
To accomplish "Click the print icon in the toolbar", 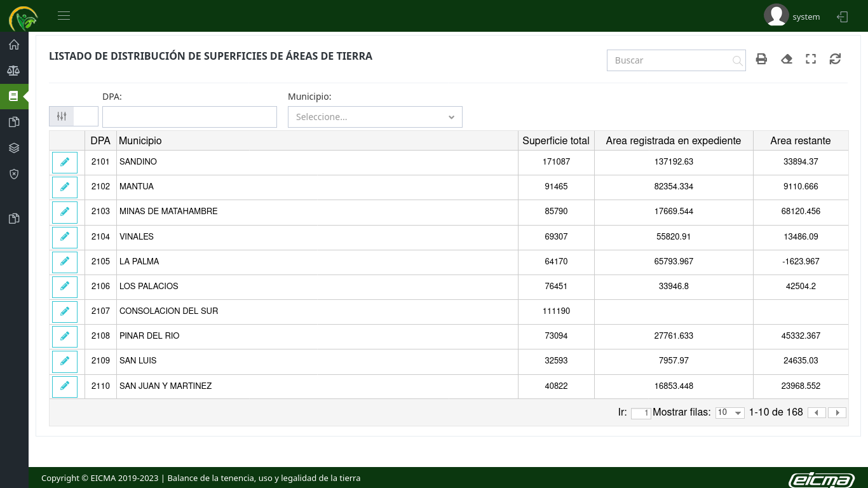I will [x=761, y=59].
